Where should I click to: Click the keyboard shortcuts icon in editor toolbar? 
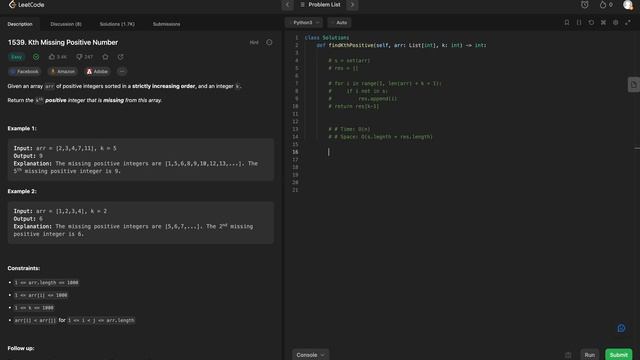tap(603, 22)
